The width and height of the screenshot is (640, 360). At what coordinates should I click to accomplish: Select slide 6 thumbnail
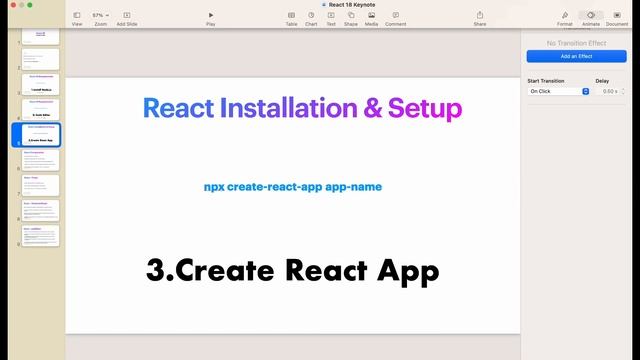[x=40, y=160]
